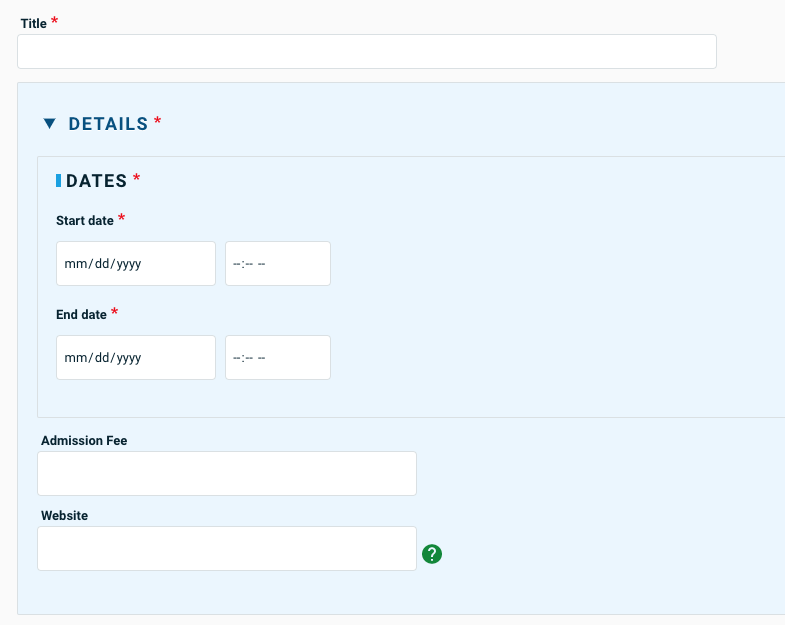The width and height of the screenshot is (785, 625).
Task: Click the End date time field
Action: (278, 358)
